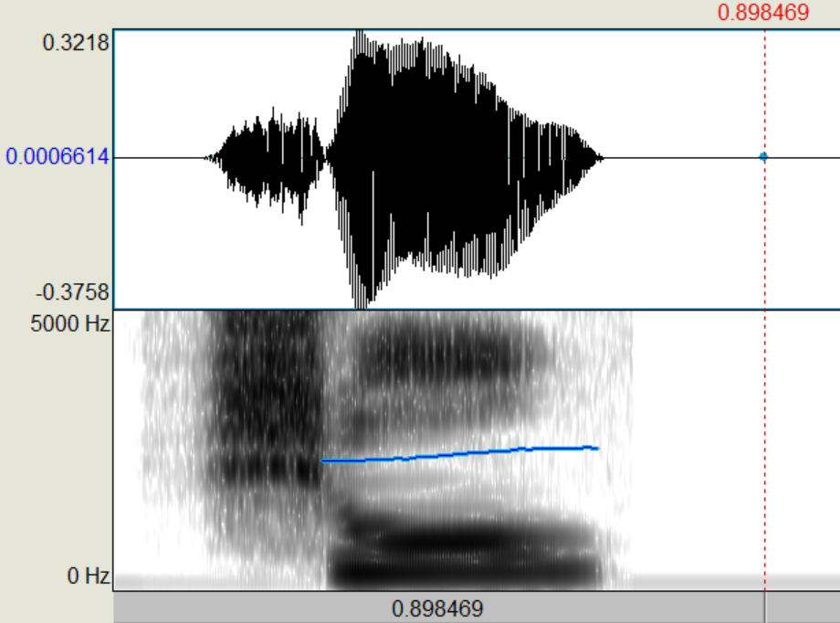Screen dimensions: 840x623
Task: Click the 0 Hz frequency label
Action: coord(87,576)
